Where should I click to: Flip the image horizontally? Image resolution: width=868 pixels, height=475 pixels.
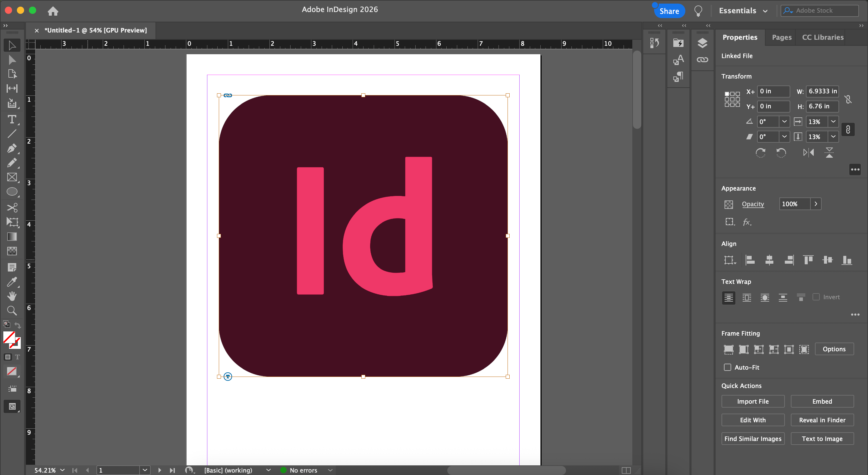(808, 153)
